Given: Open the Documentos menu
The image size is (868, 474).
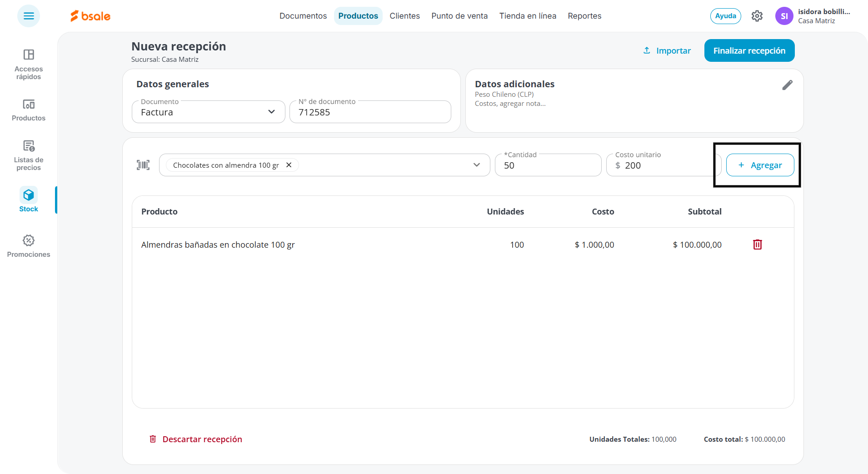Looking at the screenshot, I should (303, 16).
